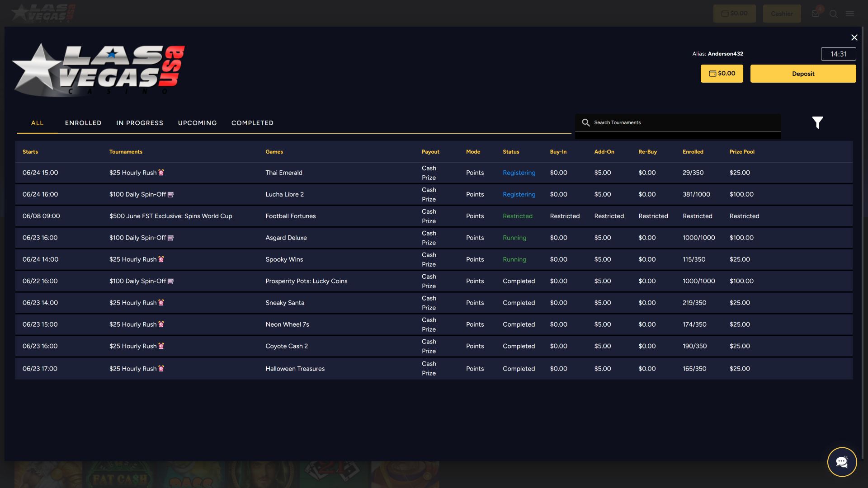The width and height of the screenshot is (868, 488).
Task: Sort by the Prize Pool column header
Action: [742, 152]
